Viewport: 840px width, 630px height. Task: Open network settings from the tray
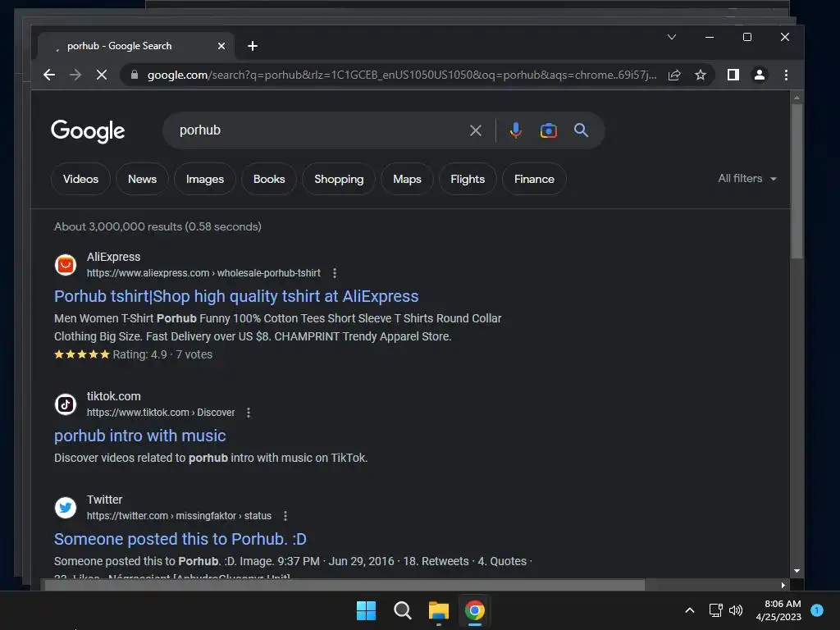point(715,610)
